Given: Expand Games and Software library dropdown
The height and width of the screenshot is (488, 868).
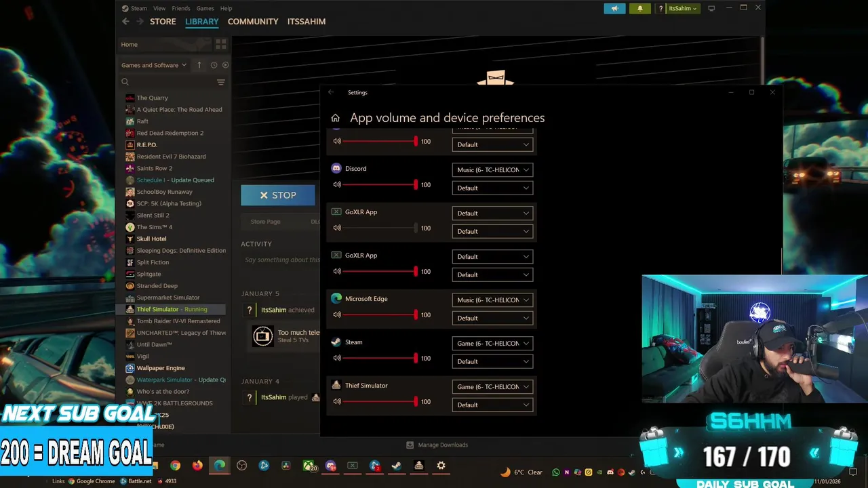Looking at the screenshot, I should point(154,65).
